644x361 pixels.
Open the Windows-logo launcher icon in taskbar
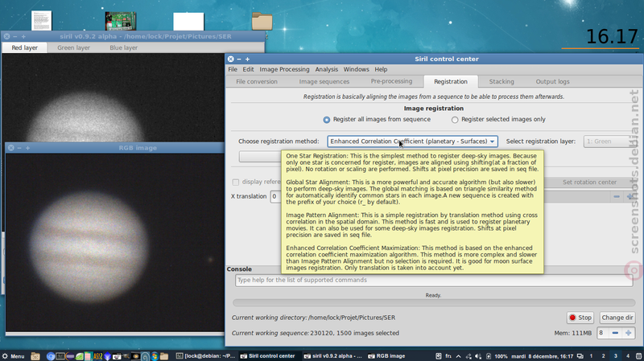[155, 356]
